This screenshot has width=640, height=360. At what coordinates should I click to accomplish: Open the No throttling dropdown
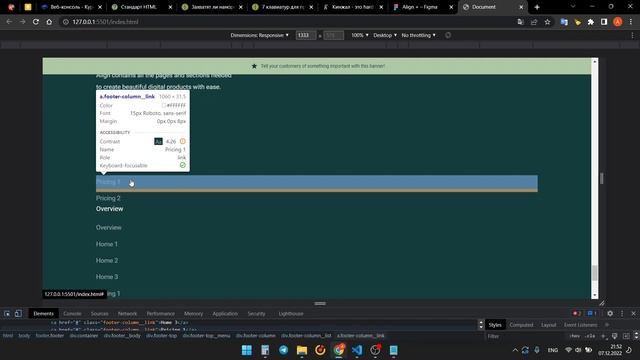(x=418, y=35)
